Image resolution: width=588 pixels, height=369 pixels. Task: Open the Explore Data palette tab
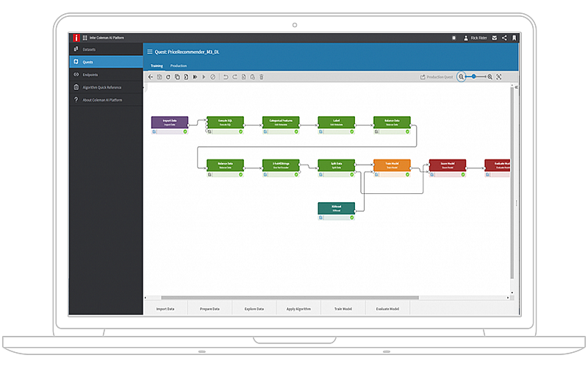tap(254, 309)
